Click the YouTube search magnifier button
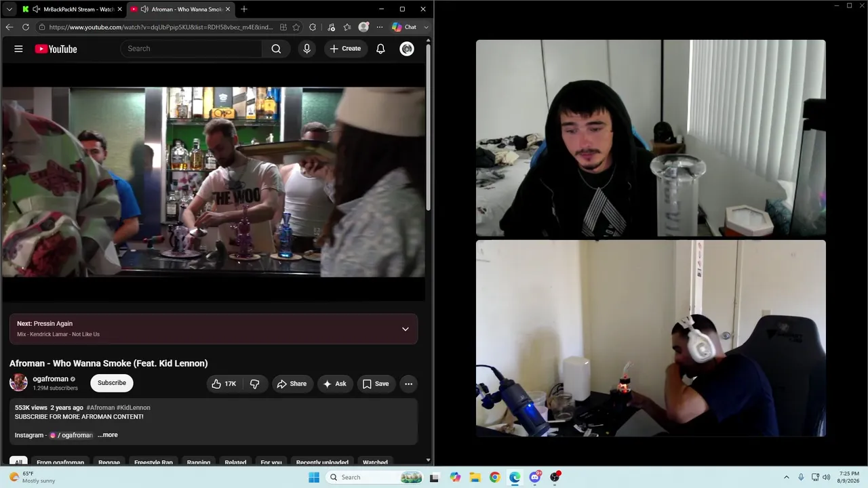The width and height of the screenshot is (868, 488). click(x=276, y=49)
